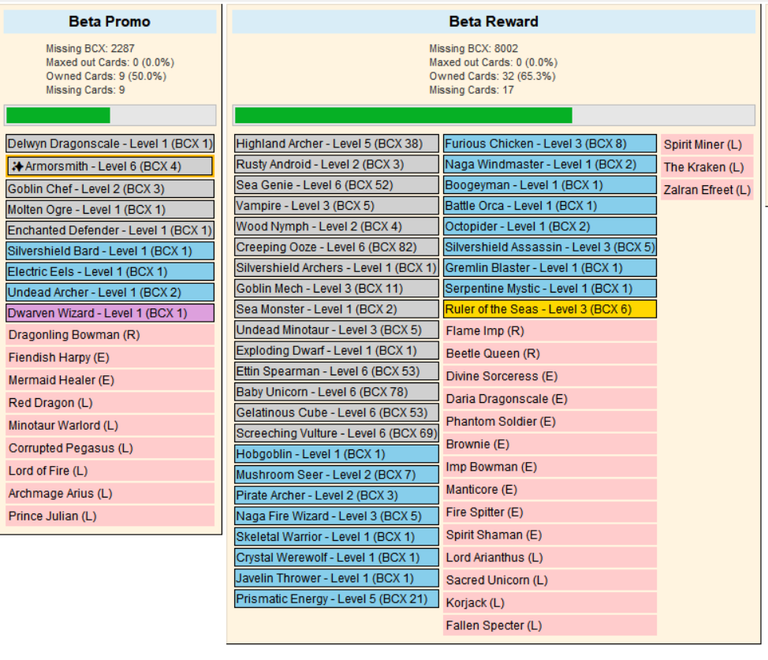768x660 pixels.
Task: Open the Dwarven Wizard Level 1 entry
Action: coord(110,313)
